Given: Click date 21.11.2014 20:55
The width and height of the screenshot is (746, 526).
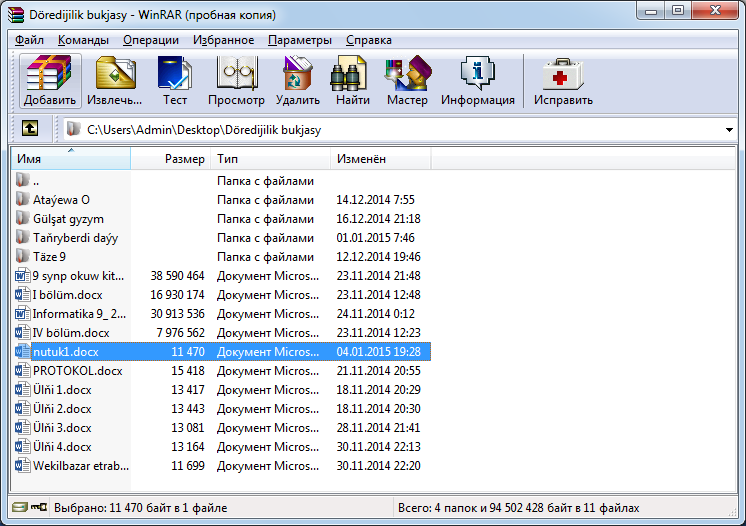Looking at the screenshot, I should [x=378, y=371].
